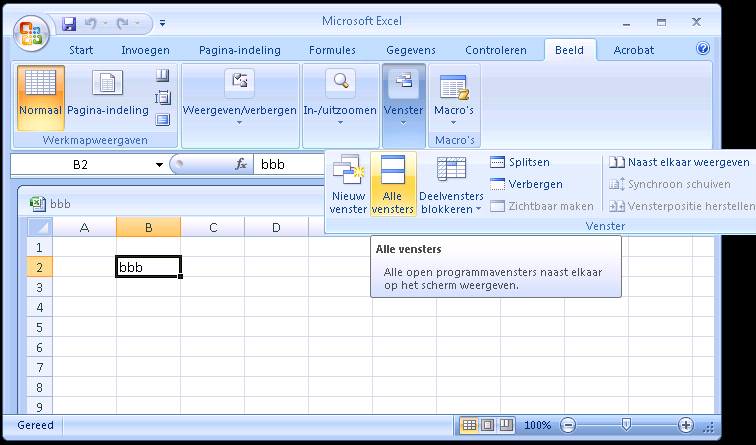Select cell B2 containing bbb
The image size is (756, 445).
pos(148,267)
